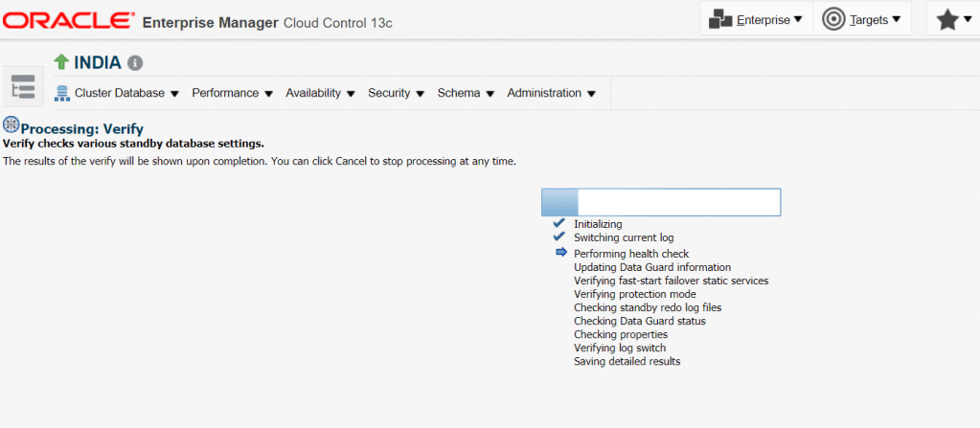Click the Processing spinner icon
The height and width of the screenshot is (428, 980).
pos(11,124)
